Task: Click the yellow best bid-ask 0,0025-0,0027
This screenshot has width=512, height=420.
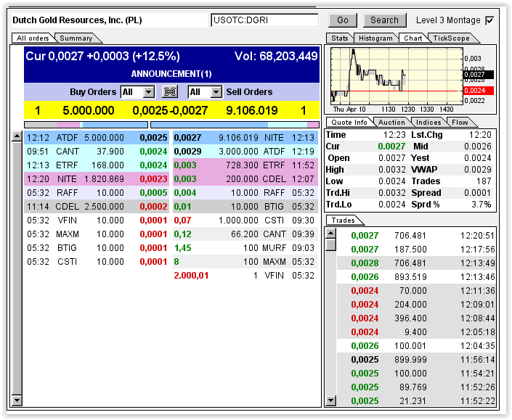Action: tap(170, 110)
